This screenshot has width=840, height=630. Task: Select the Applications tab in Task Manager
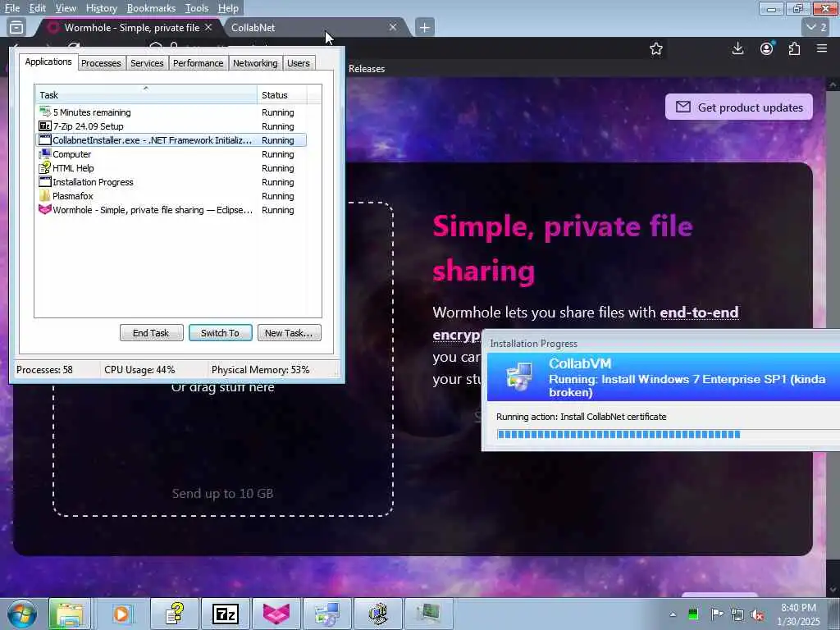pyautogui.click(x=48, y=62)
